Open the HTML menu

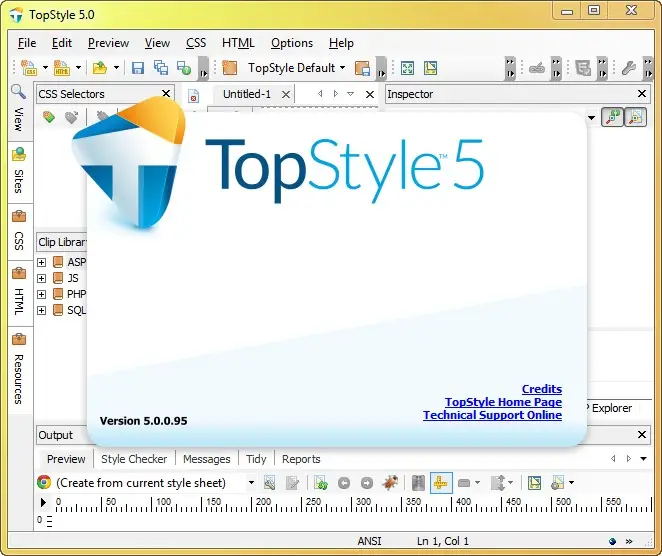point(238,43)
